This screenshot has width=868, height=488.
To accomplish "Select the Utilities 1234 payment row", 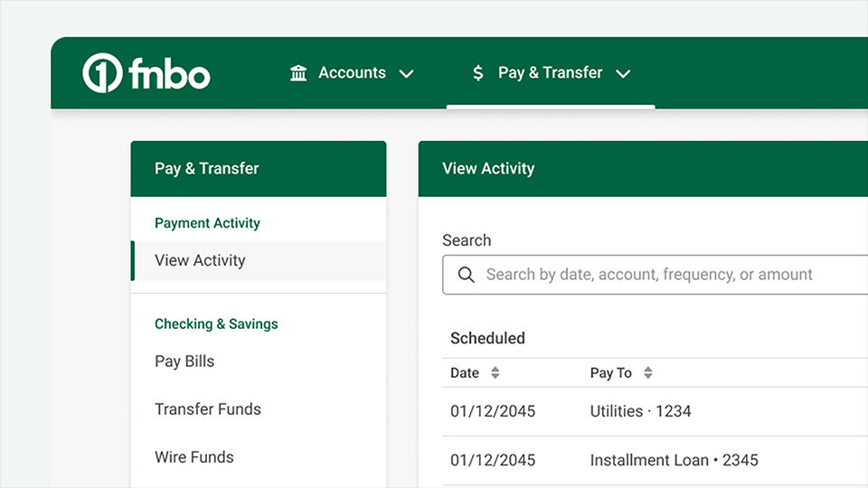I will (655, 411).
